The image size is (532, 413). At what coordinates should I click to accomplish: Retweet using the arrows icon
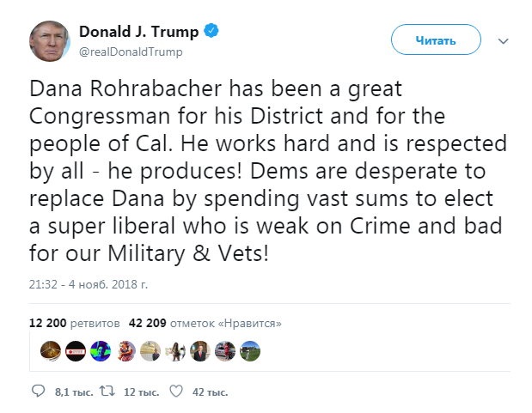click(x=107, y=392)
